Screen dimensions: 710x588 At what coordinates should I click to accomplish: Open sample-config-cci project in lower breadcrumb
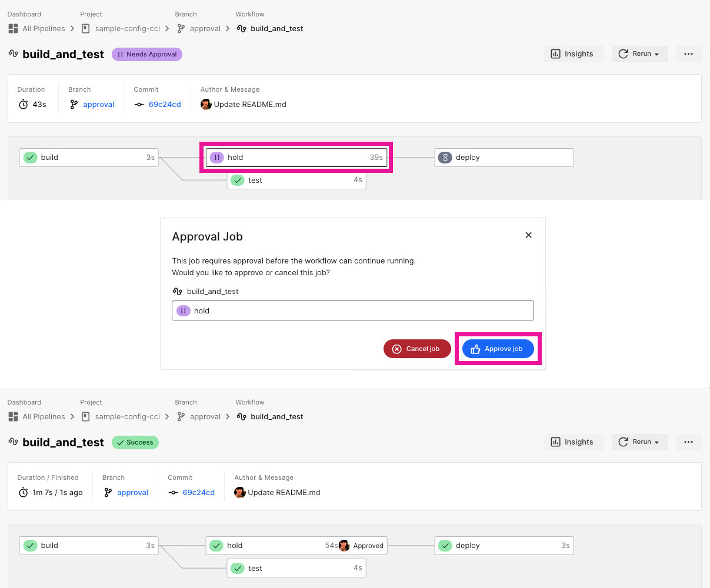click(121, 416)
